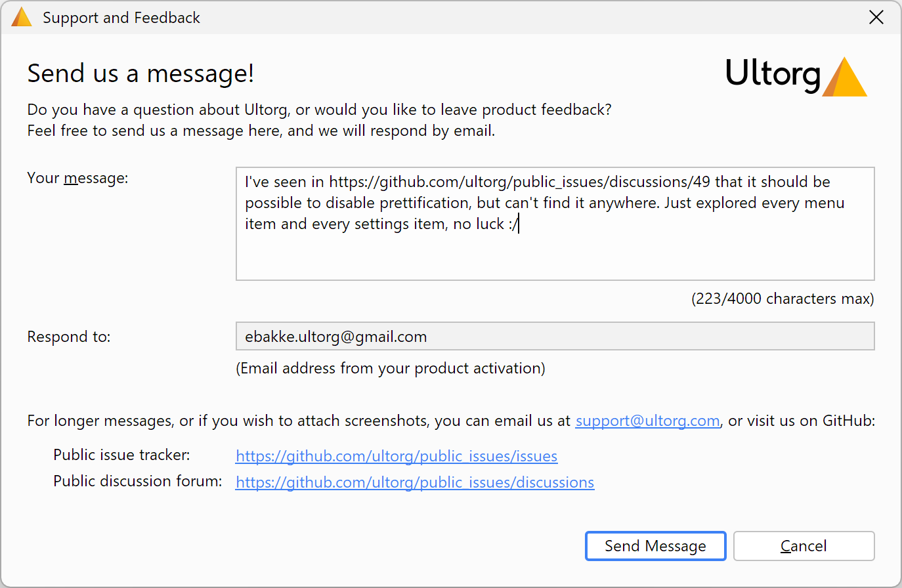Click the 'Public discussion forum:' label
Screen dimensions: 902x588
[x=138, y=481]
